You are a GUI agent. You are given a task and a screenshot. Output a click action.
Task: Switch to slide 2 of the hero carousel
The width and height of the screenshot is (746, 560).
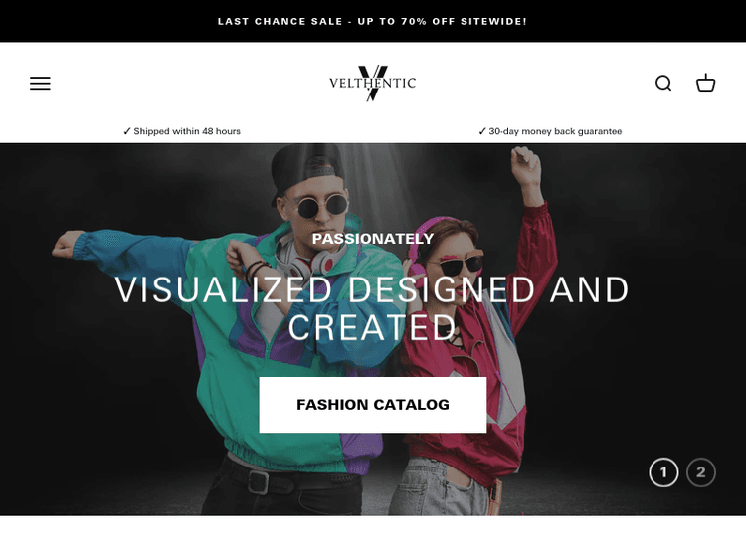701,472
